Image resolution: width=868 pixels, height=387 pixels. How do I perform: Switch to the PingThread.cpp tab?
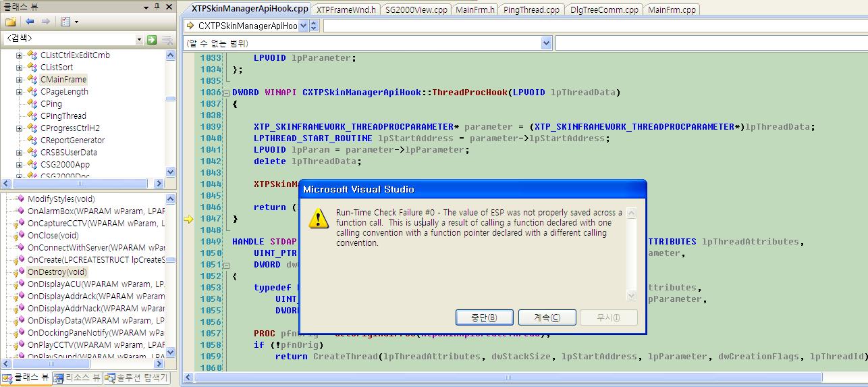tap(531, 9)
